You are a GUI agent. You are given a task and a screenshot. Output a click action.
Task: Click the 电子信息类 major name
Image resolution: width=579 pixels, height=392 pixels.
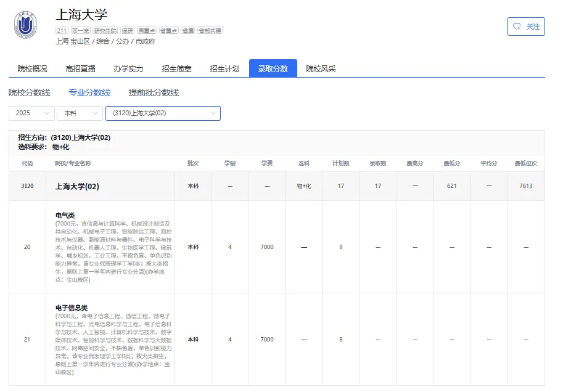coord(72,308)
